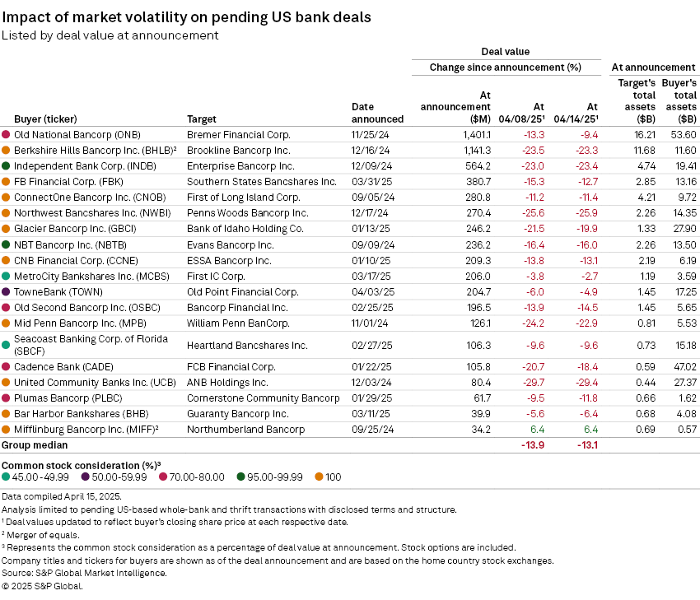Click the chart title about market volatility
The height and width of the screenshot is (600, 700).
pos(186,17)
